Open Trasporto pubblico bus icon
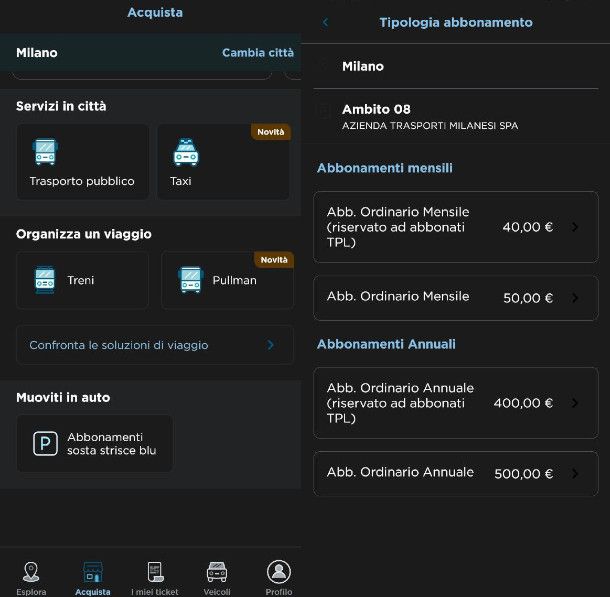 click(45, 153)
